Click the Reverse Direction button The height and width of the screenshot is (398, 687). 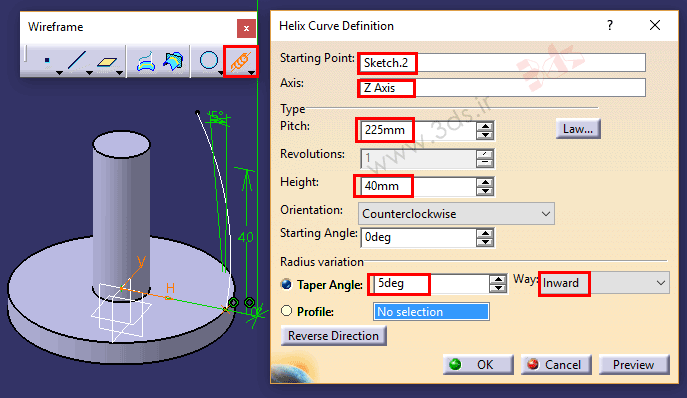pos(333,336)
